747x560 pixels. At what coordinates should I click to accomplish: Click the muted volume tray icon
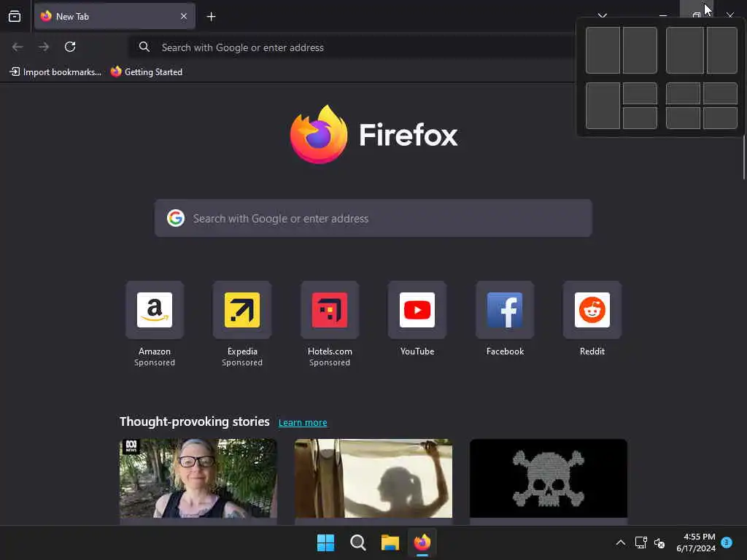pos(659,542)
